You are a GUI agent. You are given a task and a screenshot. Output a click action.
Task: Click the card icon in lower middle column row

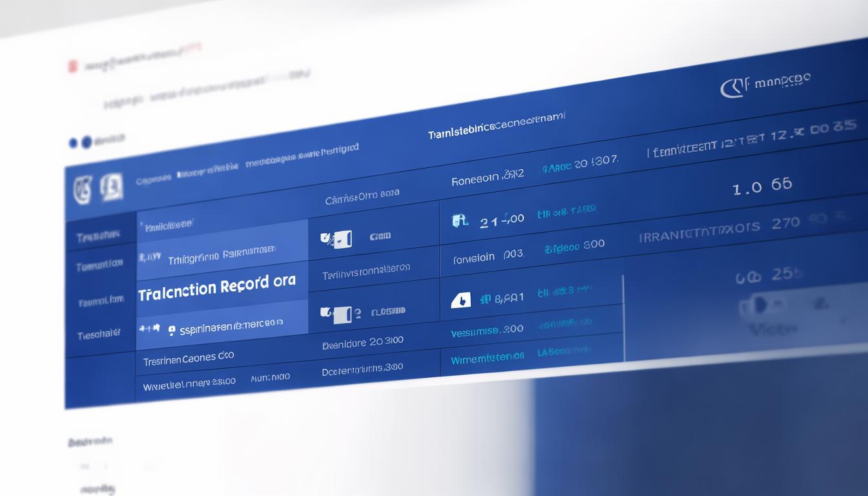(337, 314)
